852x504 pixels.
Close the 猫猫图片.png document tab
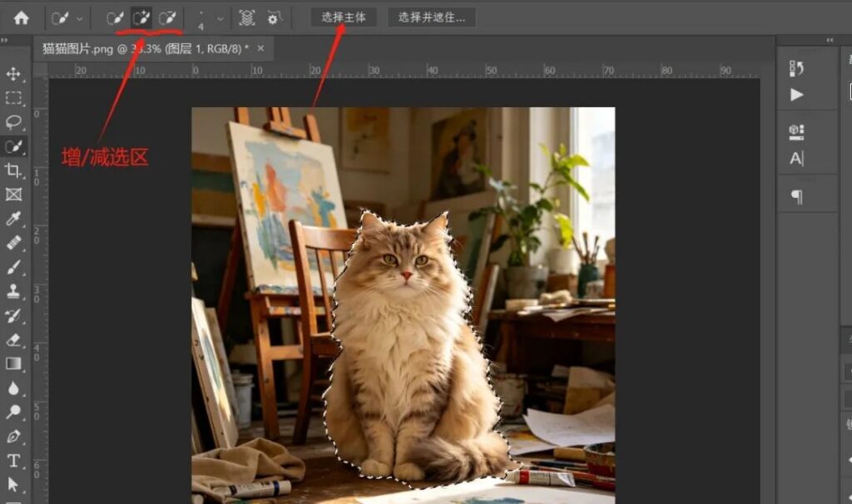[x=260, y=48]
